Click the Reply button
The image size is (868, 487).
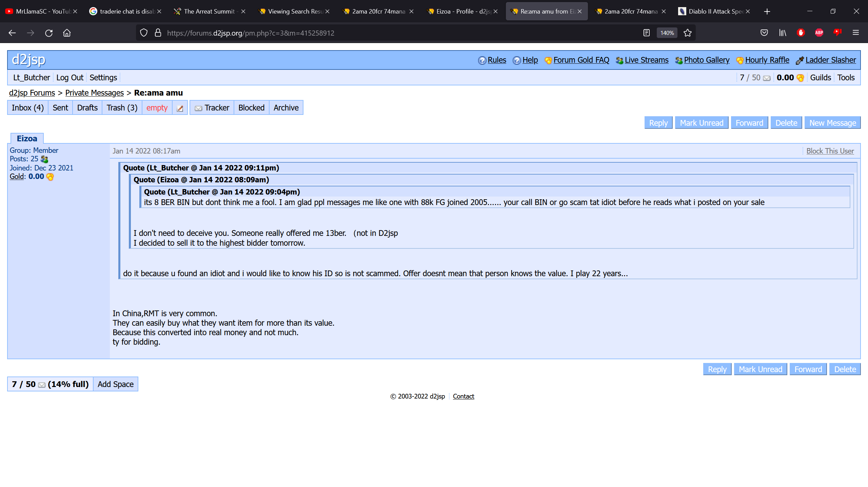[x=658, y=123]
